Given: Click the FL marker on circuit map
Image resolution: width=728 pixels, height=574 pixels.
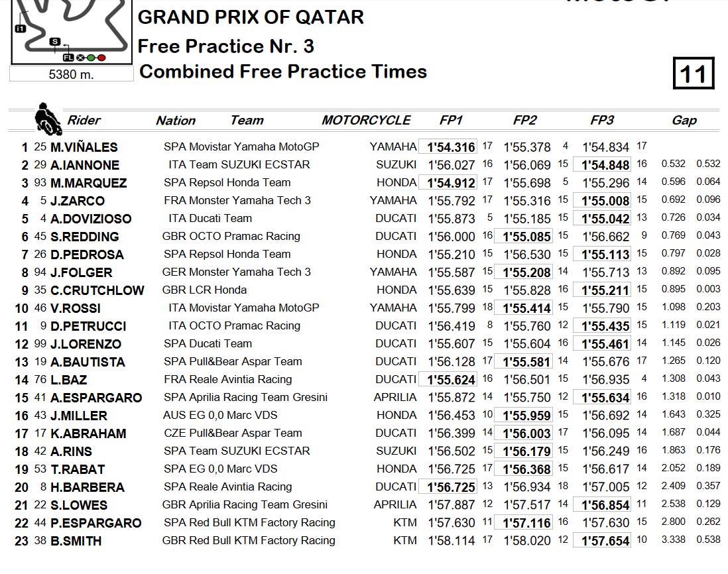Looking at the screenshot, I should click(x=68, y=58).
